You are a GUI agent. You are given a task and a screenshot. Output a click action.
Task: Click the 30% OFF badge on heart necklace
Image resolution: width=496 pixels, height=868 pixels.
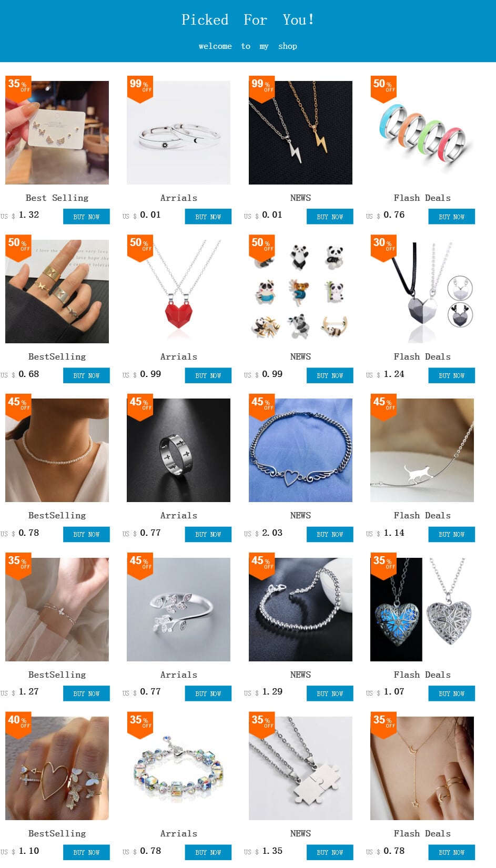(x=383, y=247)
